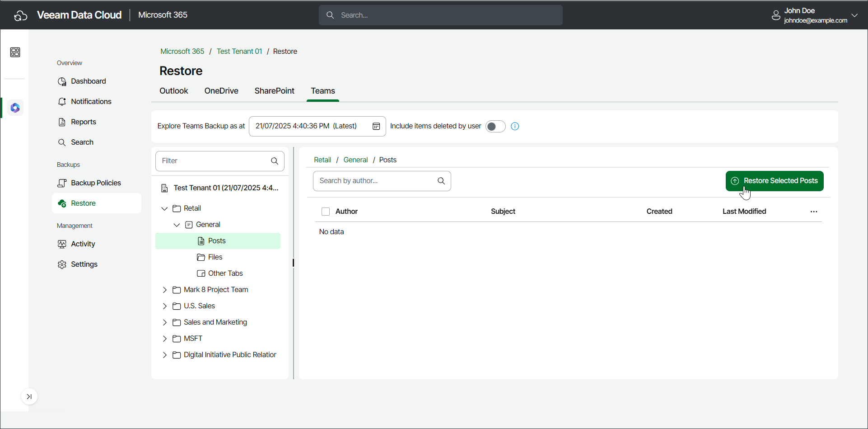This screenshot has width=868, height=429.
Task: Click the Dashboard icon in sidebar
Action: point(62,81)
